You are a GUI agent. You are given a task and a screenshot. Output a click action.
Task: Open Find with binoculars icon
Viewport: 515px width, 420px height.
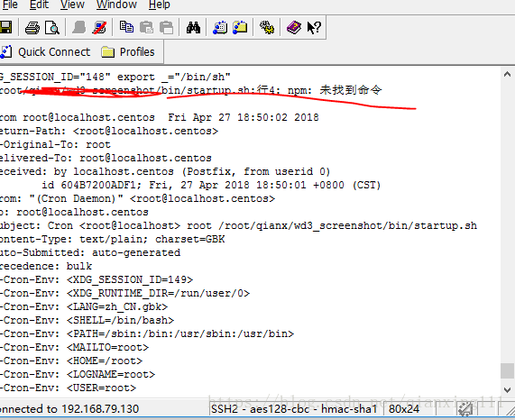(193, 28)
